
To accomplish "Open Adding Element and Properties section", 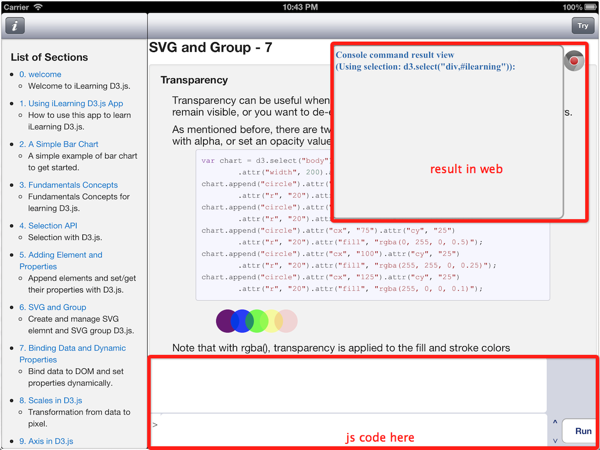I will click(x=61, y=261).
